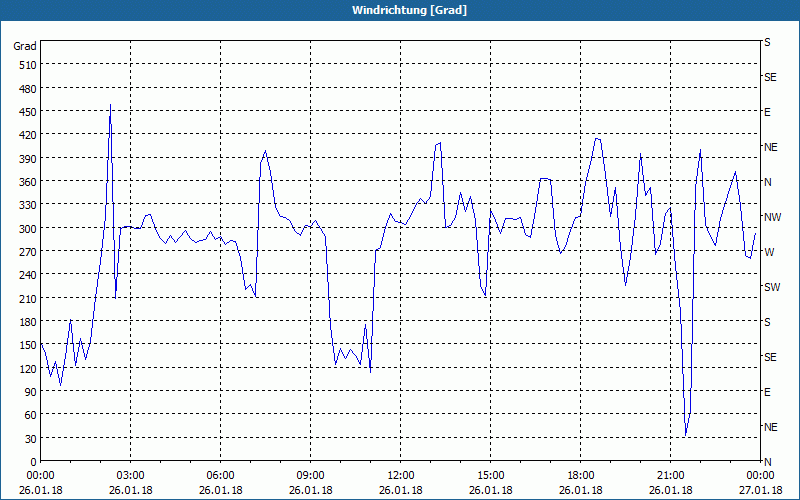800x500 pixels.
Task: Click the 30 degree axis label
Action: [31, 439]
